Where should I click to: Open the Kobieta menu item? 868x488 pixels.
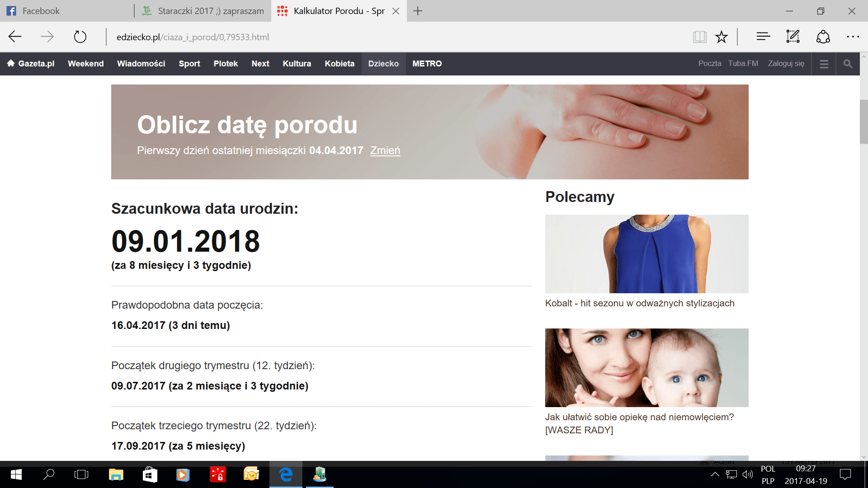pyautogui.click(x=339, y=64)
